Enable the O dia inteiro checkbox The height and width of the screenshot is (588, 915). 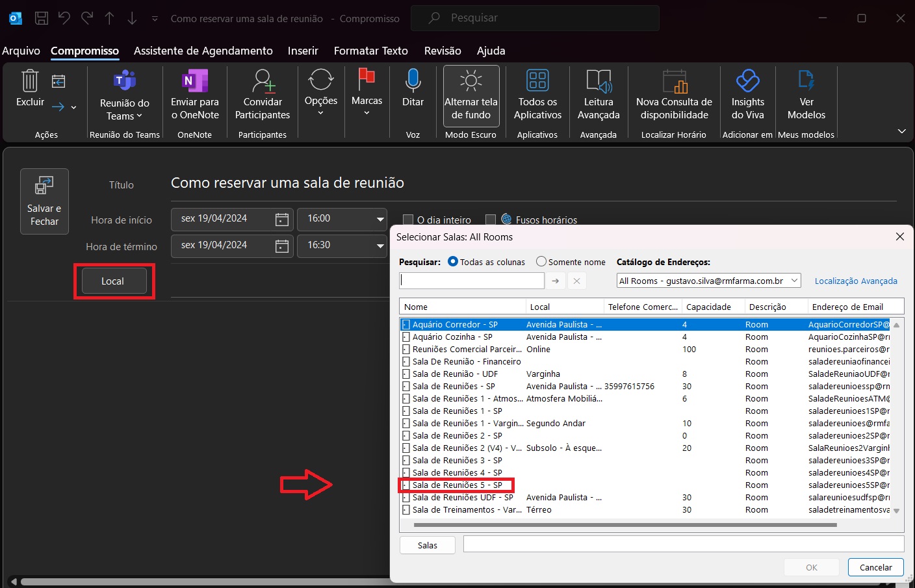tap(408, 220)
